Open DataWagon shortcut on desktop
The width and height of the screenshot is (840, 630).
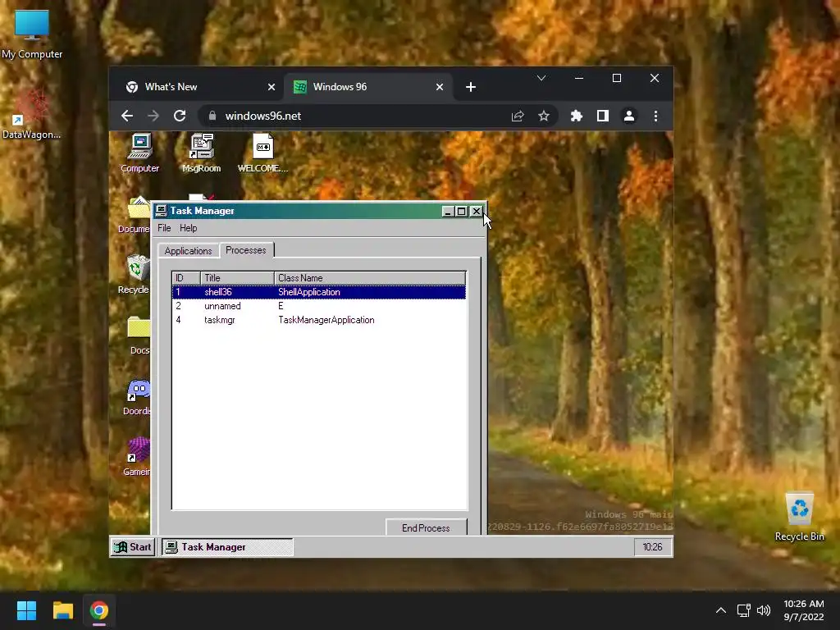click(x=31, y=115)
